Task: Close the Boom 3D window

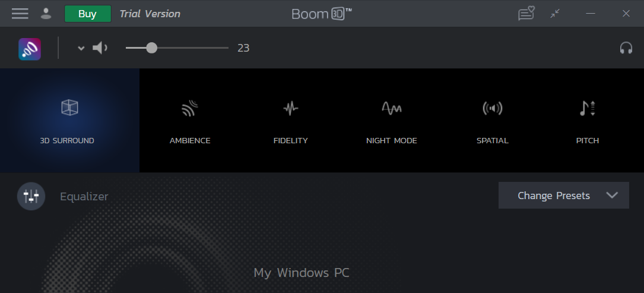Action: point(626,14)
